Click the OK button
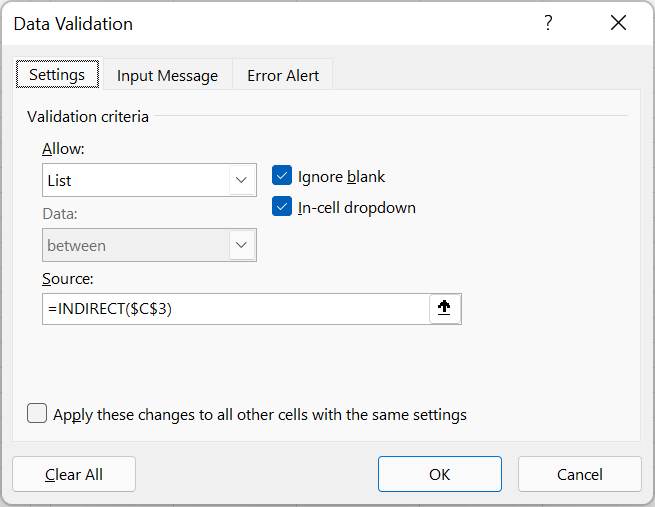The image size is (655, 507). click(x=440, y=474)
